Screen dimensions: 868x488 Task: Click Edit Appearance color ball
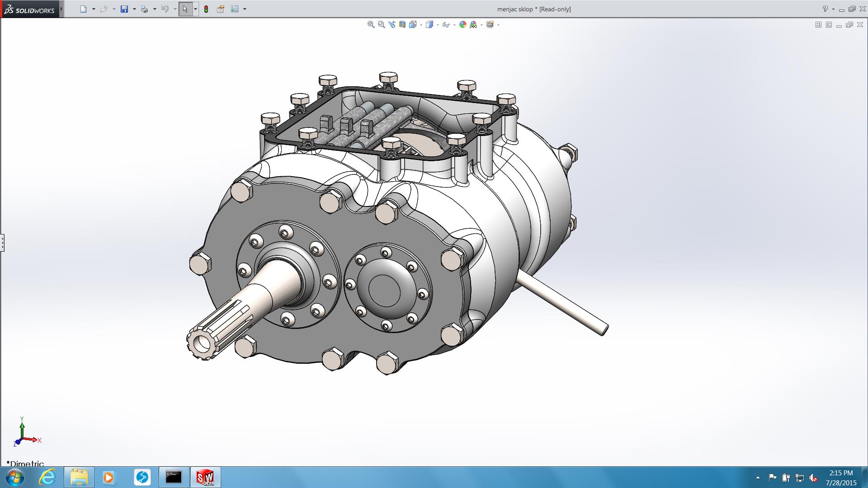pos(462,25)
